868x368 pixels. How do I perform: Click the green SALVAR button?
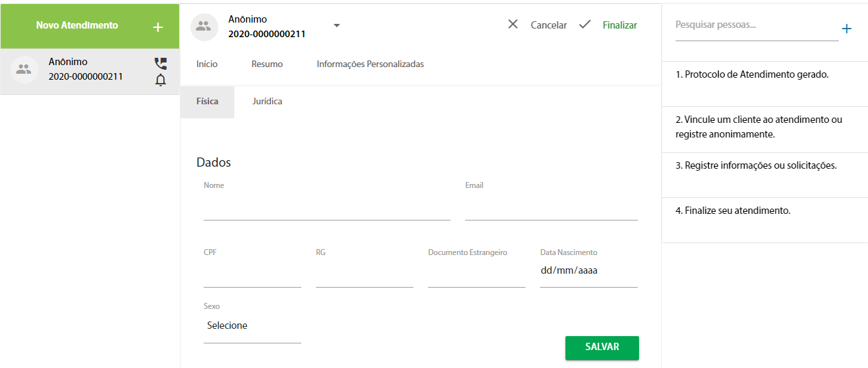click(602, 347)
